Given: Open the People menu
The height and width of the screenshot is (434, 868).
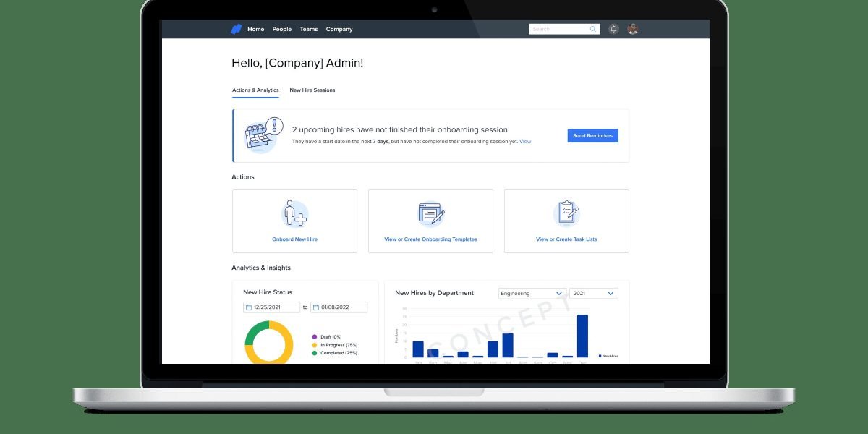Looking at the screenshot, I should point(281,29).
